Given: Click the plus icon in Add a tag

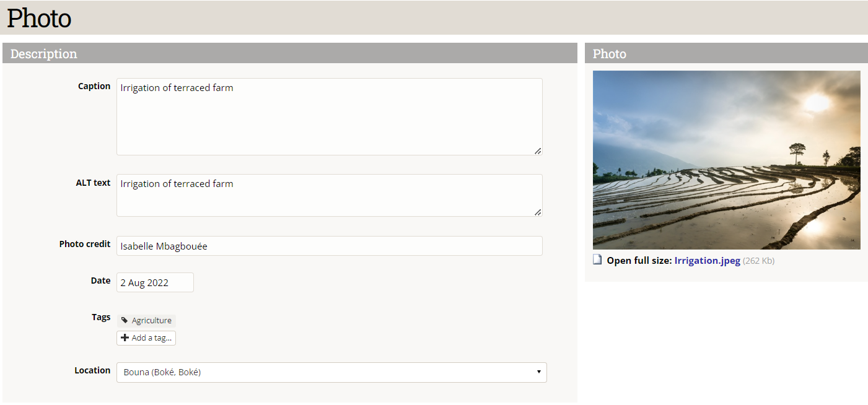Looking at the screenshot, I should 125,338.
